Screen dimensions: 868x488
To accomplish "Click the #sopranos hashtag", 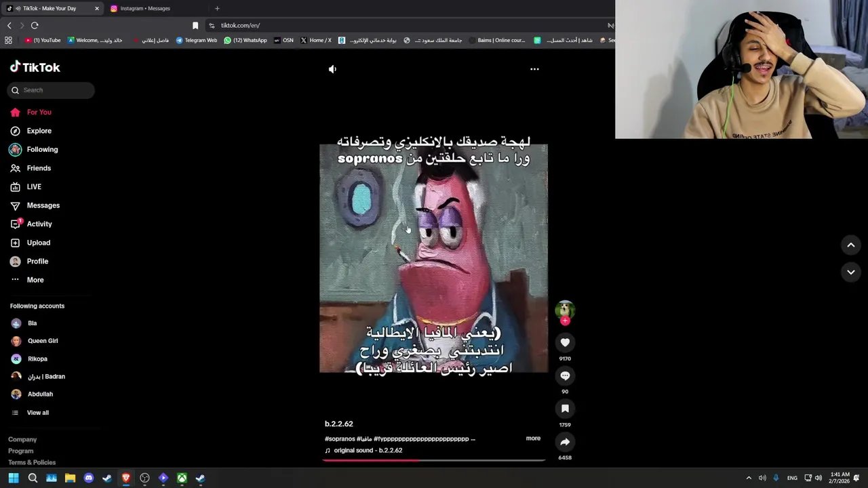I will pyautogui.click(x=340, y=439).
